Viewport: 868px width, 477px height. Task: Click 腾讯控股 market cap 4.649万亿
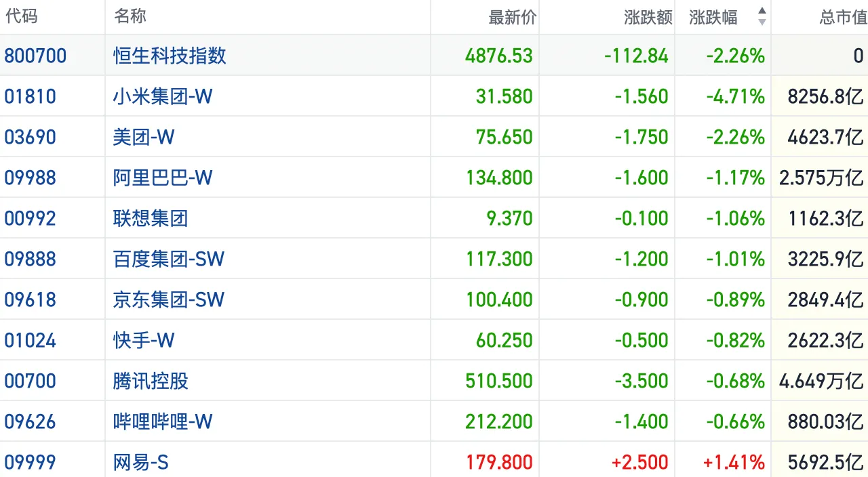click(x=821, y=381)
